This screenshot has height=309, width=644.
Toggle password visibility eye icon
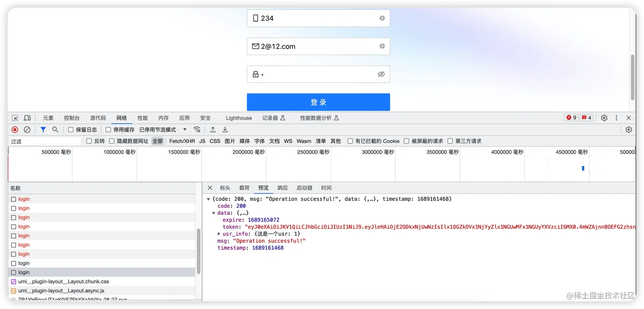click(x=381, y=74)
